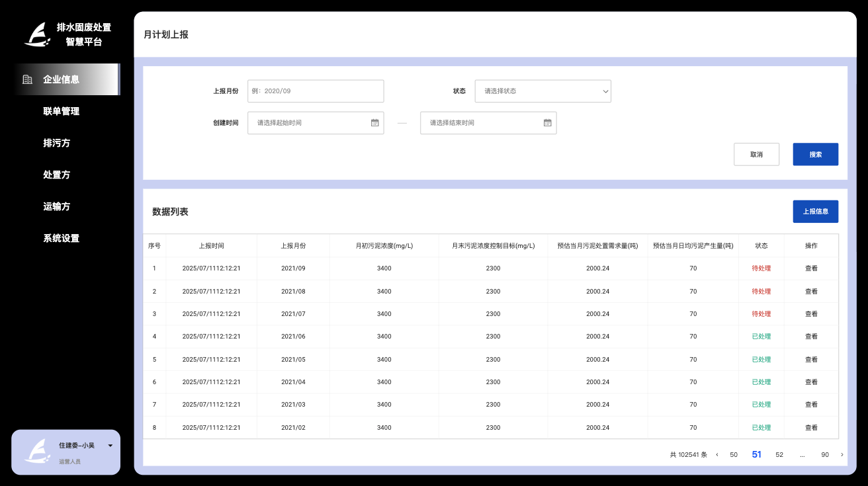Click 月末污泥浓度控制目标(mg/L) column header

(x=494, y=245)
